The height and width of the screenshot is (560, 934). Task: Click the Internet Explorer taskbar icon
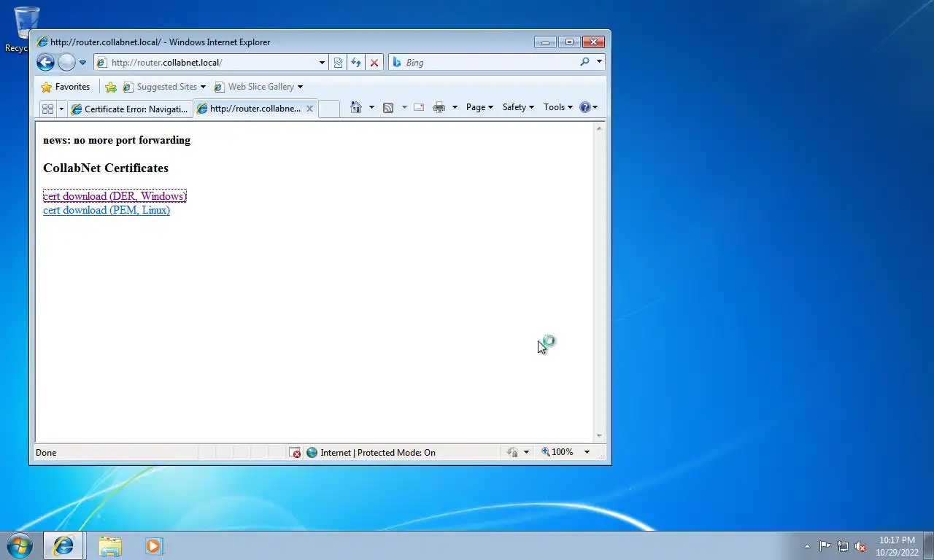click(x=63, y=545)
